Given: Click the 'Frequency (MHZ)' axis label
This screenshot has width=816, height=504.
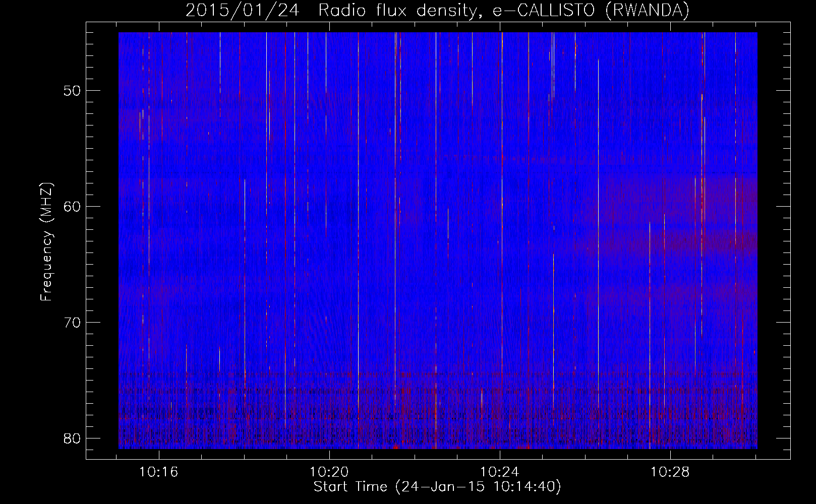Looking at the screenshot, I should tap(46, 242).
